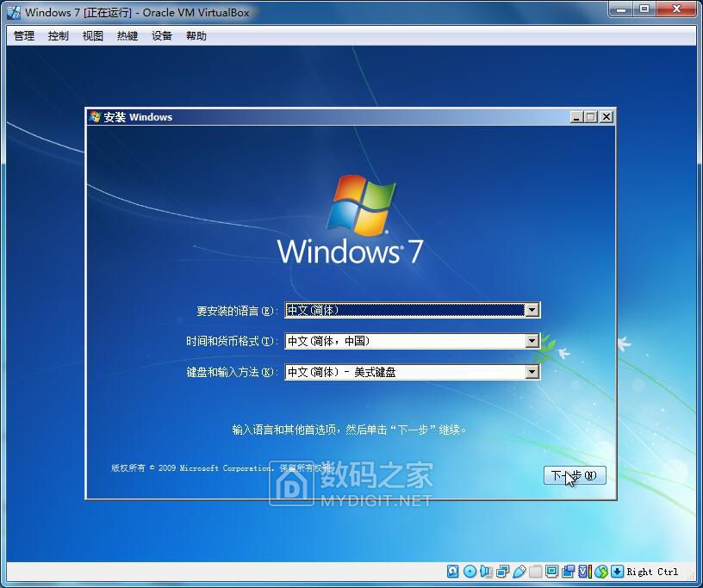Open the 设备 menu
Image resolution: width=703 pixels, height=588 pixels.
click(x=162, y=36)
